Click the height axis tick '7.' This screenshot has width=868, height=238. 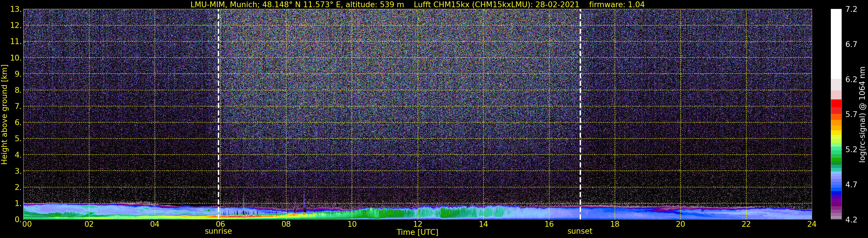pyautogui.click(x=18, y=107)
